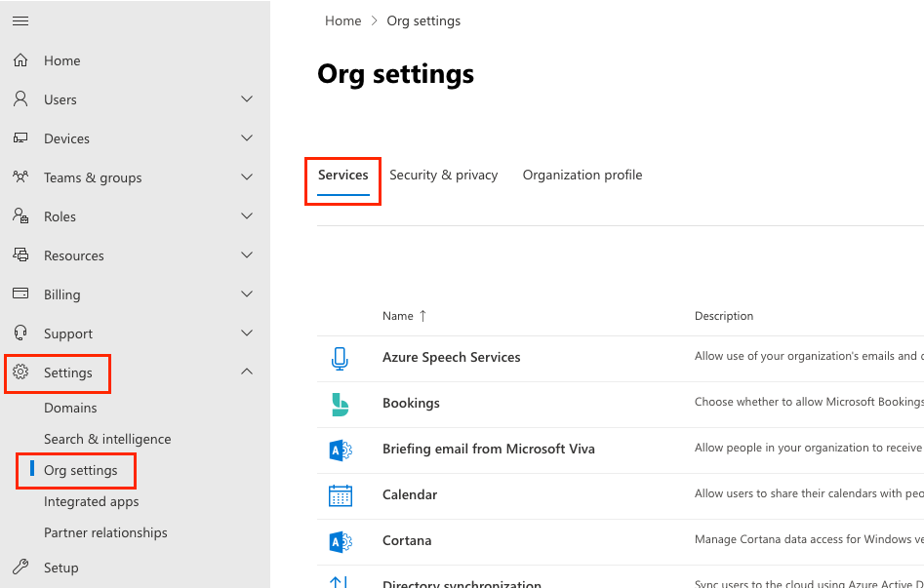Open Domains under Settings
The image size is (924, 588).
coord(70,408)
